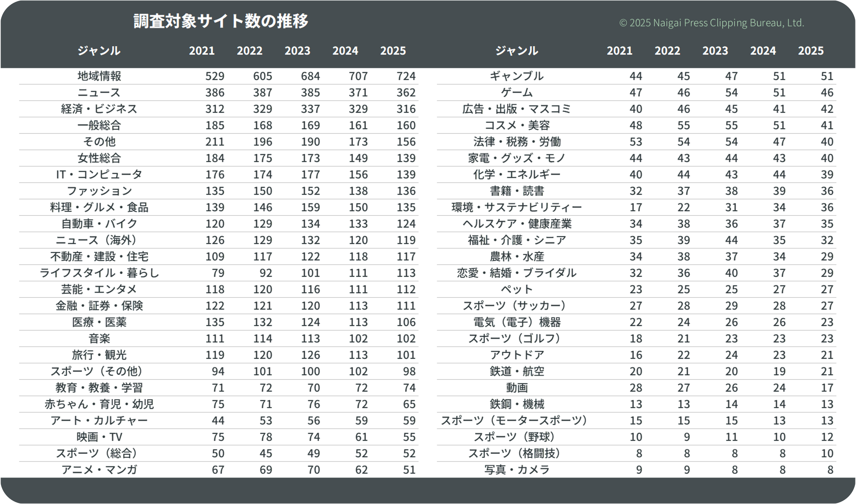Image resolution: width=856 pixels, height=504 pixels.
Task: Click the ギャンブル genre label
Action: [517, 76]
